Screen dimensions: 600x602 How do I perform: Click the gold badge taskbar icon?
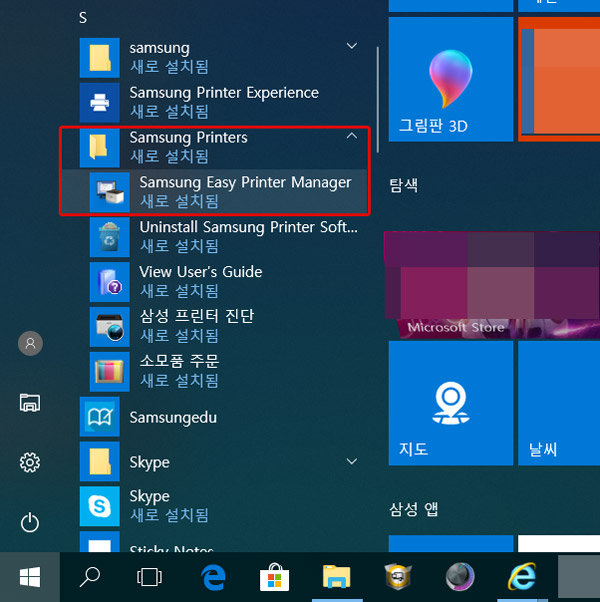point(398,577)
